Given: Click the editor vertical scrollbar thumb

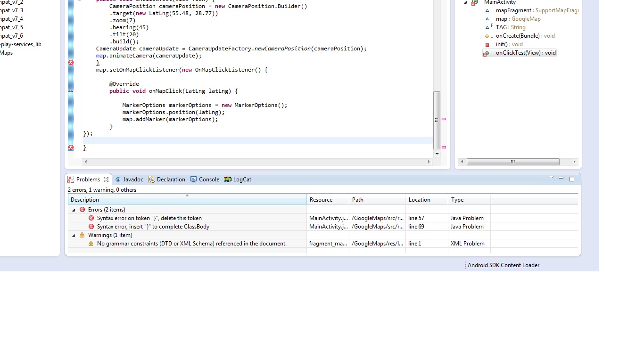Looking at the screenshot, I should point(437,120).
